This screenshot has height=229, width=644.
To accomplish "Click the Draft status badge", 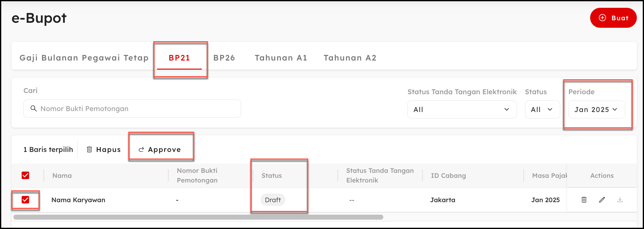I will pyautogui.click(x=273, y=200).
